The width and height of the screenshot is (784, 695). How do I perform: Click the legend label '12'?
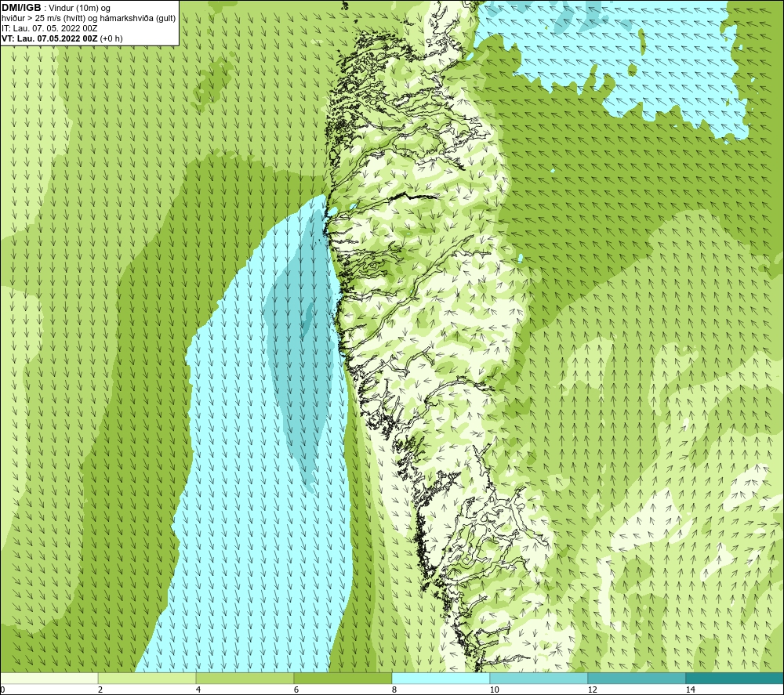(x=593, y=690)
